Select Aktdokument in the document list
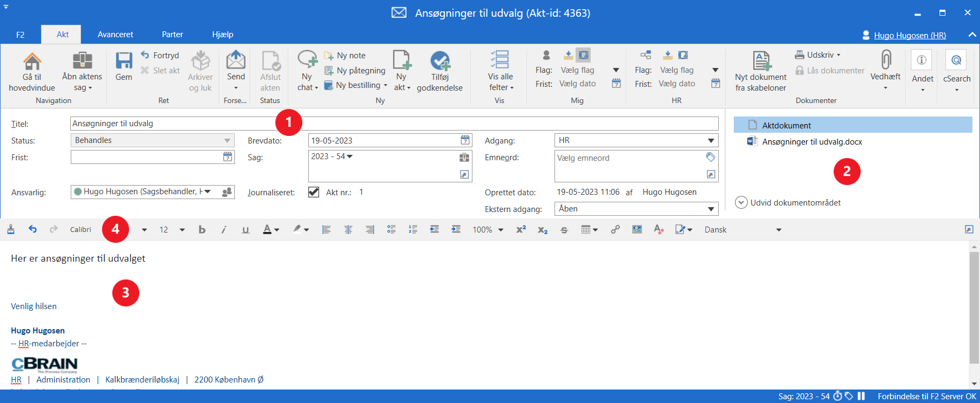980x403 pixels. tap(853, 125)
